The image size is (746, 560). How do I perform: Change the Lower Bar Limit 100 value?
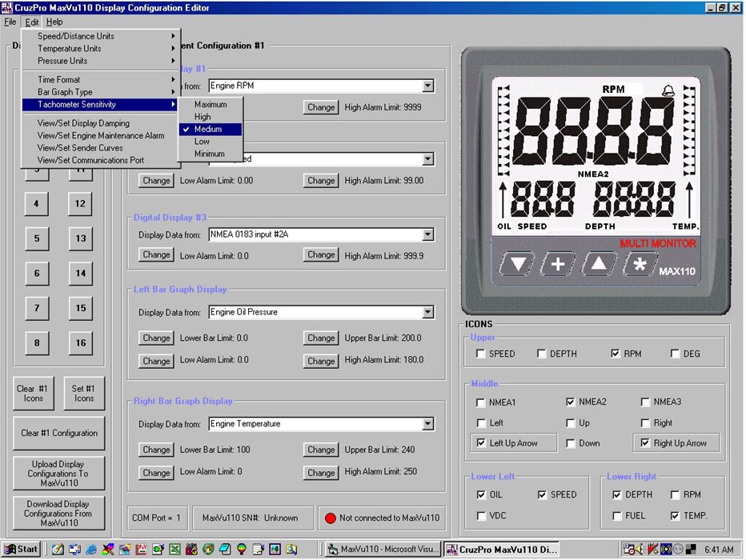157,450
